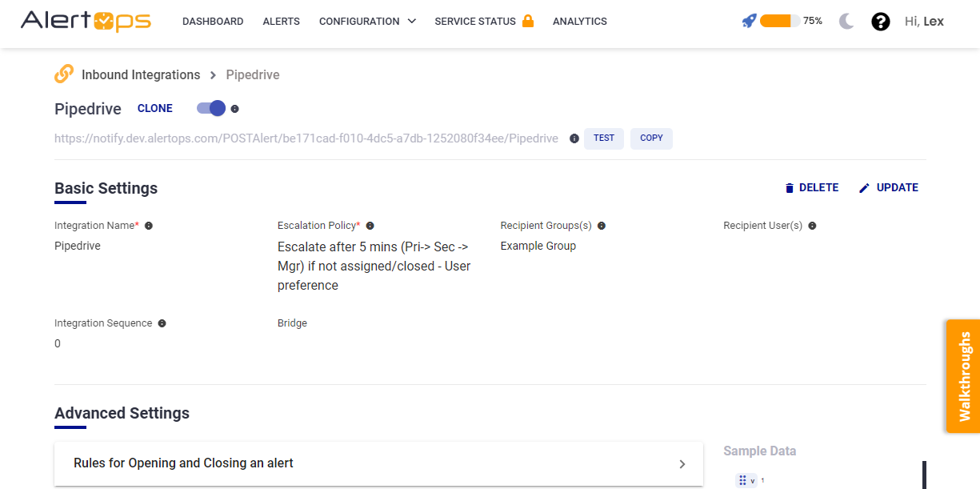Click info icon beside Integration Name
This screenshot has height=489, width=980.
tap(149, 226)
